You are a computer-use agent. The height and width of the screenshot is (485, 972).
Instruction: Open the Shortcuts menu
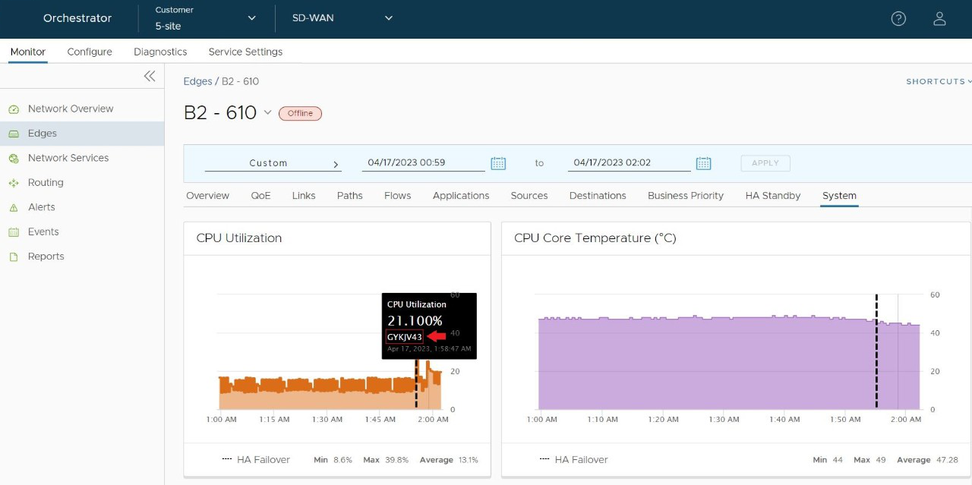pyautogui.click(x=937, y=82)
